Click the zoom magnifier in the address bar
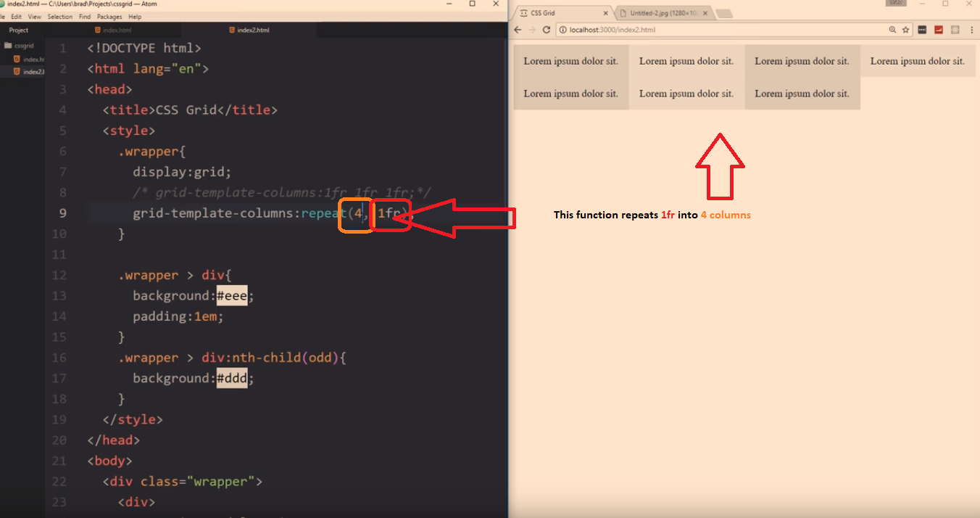Image resolution: width=980 pixels, height=518 pixels. [892, 30]
